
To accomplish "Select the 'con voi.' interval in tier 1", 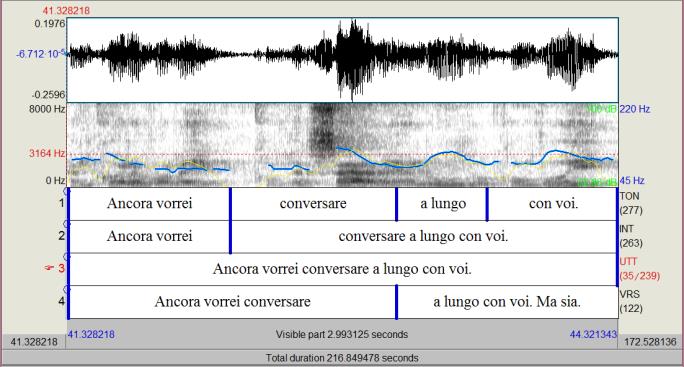I will 553,204.
